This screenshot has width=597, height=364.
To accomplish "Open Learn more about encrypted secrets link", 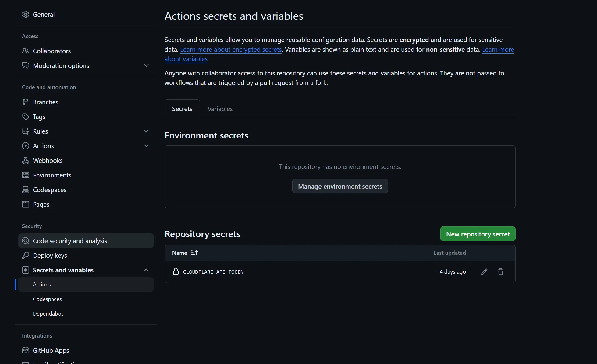I will coord(231,50).
